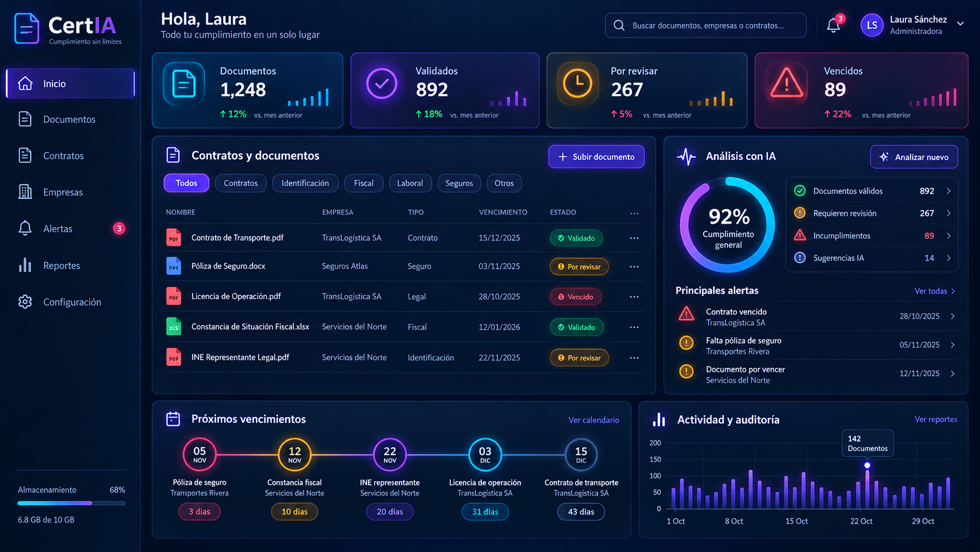
Task: Select the Fiscal filter tab
Action: pyautogui.click(x=363, y=183)
